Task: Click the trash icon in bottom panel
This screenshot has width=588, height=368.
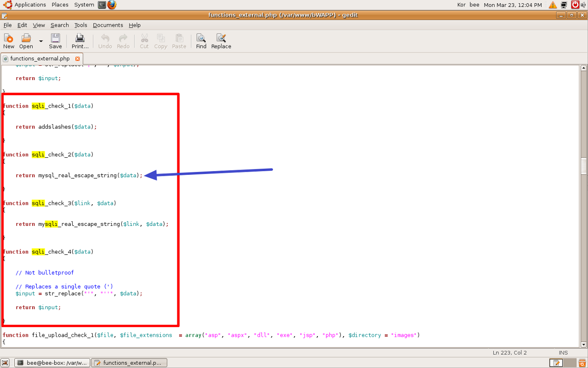Action: 582,363
